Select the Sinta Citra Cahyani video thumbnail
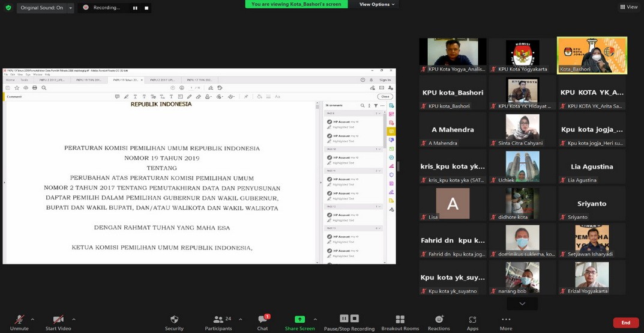644x333 pixels. (522, 130)
